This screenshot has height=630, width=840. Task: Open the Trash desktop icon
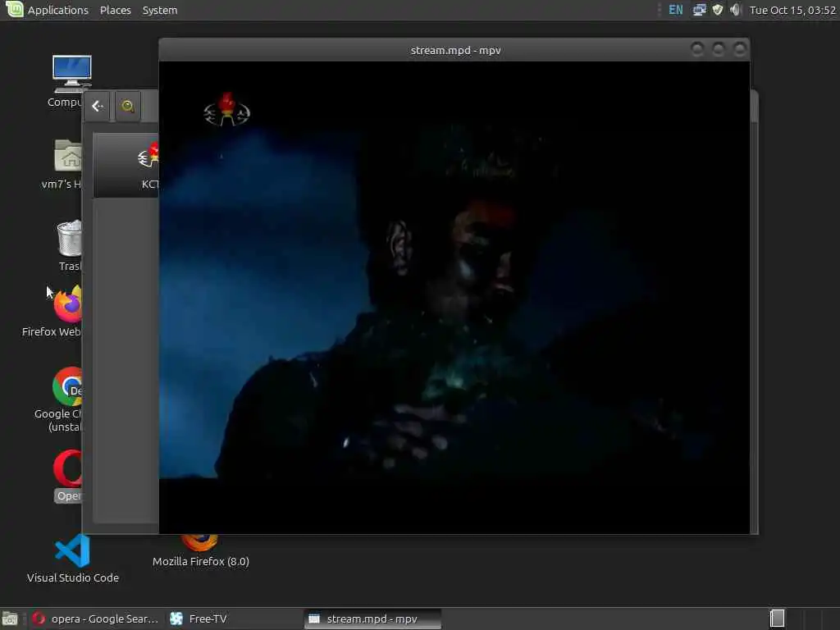[70, 238]
